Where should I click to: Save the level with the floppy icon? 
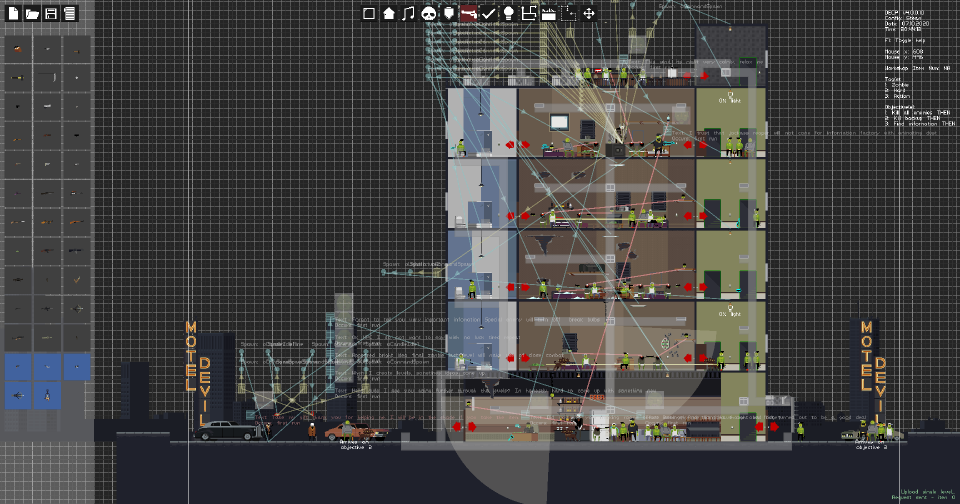(x=51, y=13)
